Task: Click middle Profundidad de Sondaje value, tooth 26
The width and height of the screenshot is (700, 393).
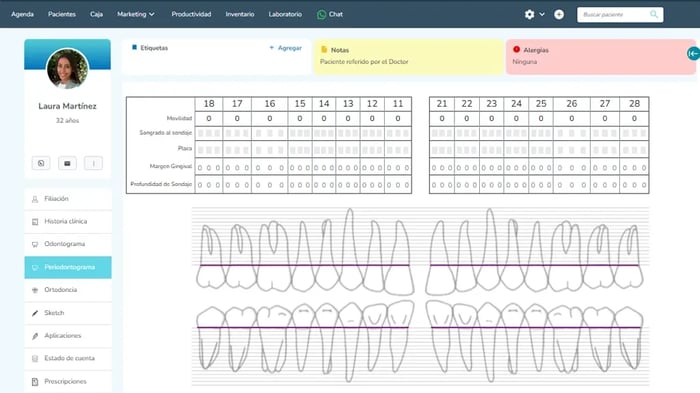Action: tap(572, 185)
